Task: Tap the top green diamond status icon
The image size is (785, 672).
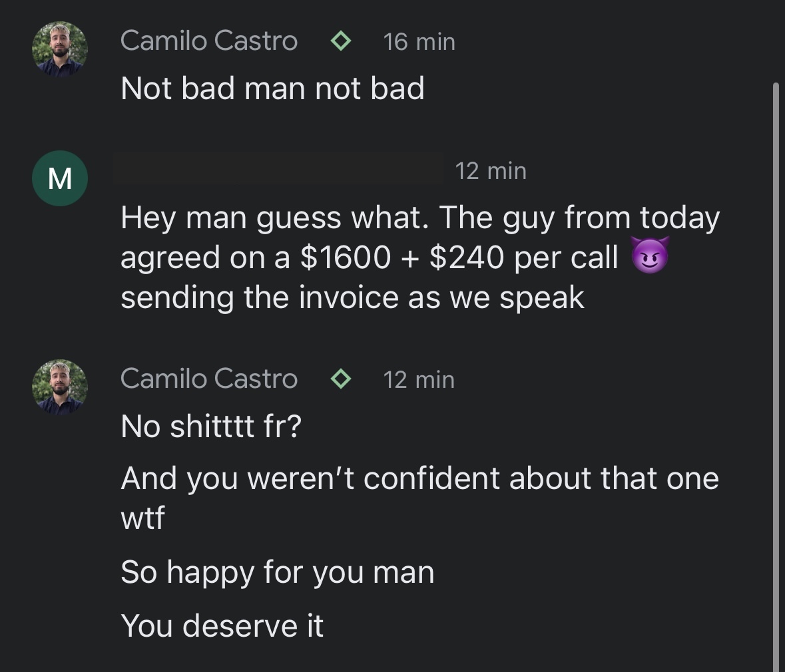Action: click(340, 41)
